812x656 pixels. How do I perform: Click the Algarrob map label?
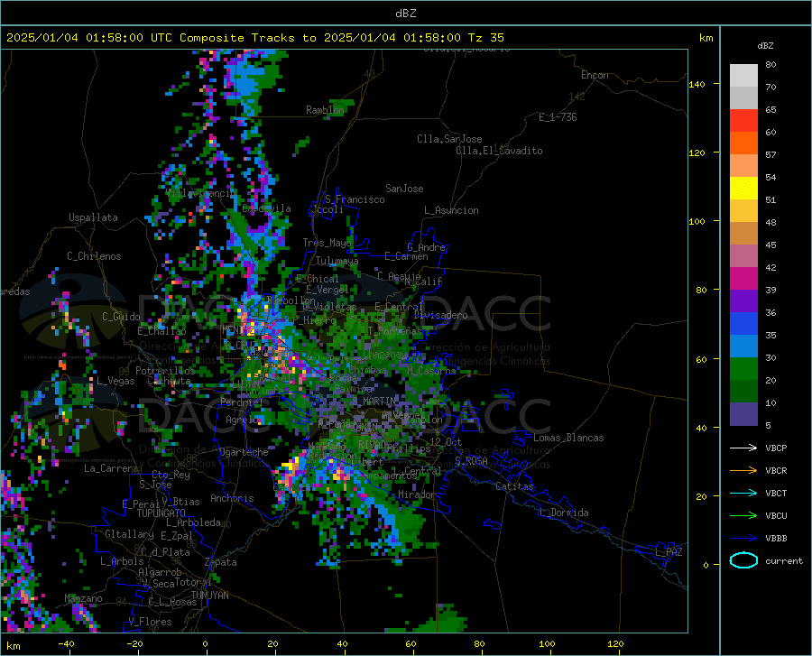pyautogui.click(x=160, y=572)
